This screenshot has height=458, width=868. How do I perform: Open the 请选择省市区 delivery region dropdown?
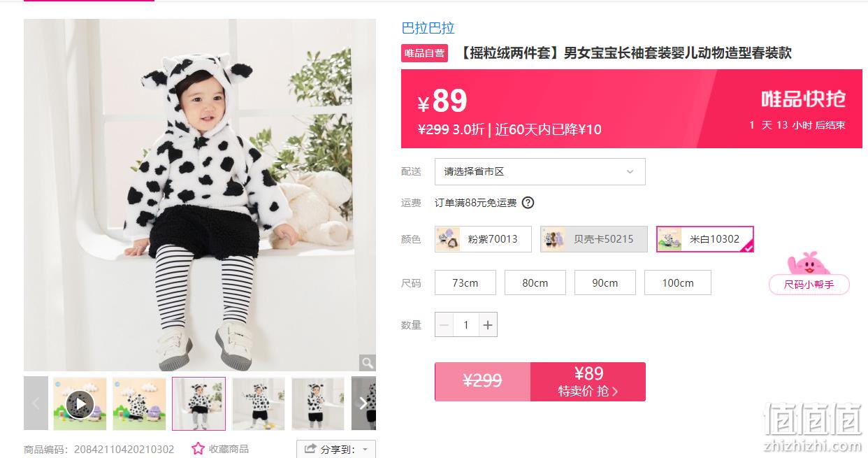[540, 171]
